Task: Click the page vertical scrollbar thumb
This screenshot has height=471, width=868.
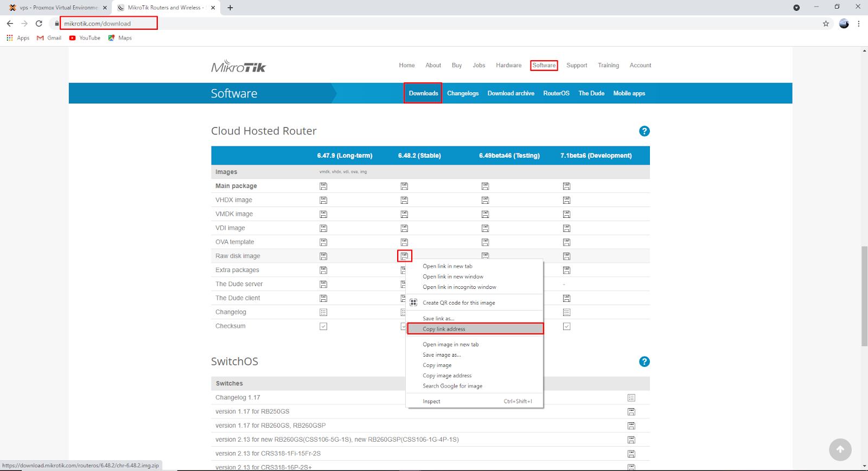Action: coord(864,296)
